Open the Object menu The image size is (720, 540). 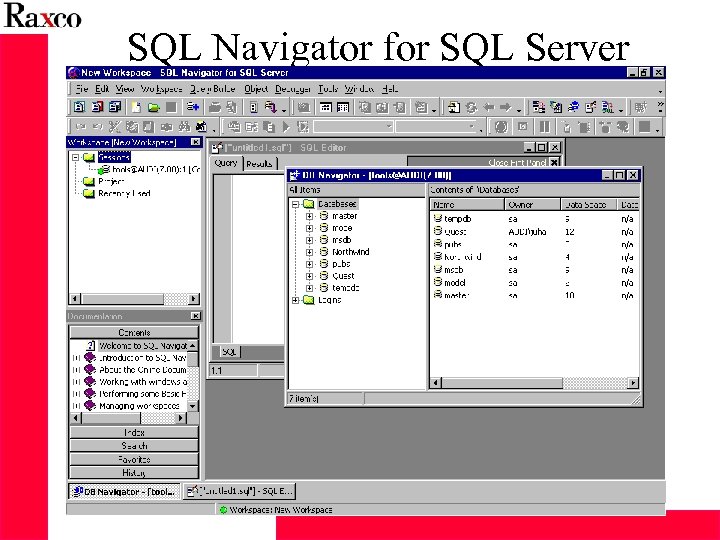coord(256,89)
